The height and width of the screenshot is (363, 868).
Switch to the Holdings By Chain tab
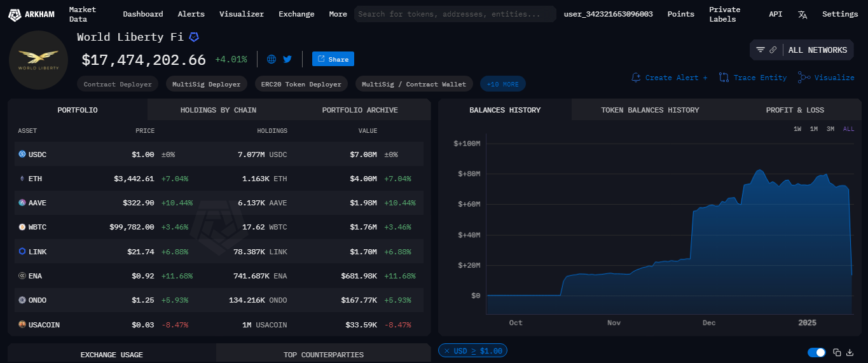[x=218, y=110]
